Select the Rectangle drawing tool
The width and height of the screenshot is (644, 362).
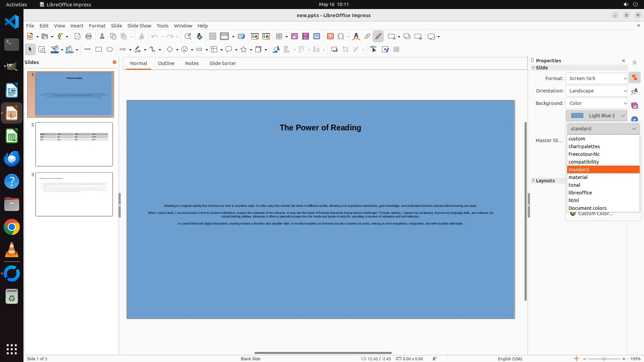click(99, 50)
